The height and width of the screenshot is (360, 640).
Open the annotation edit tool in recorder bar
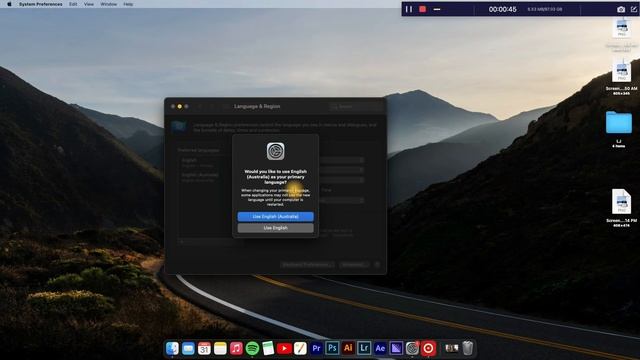tap(634, 9)
